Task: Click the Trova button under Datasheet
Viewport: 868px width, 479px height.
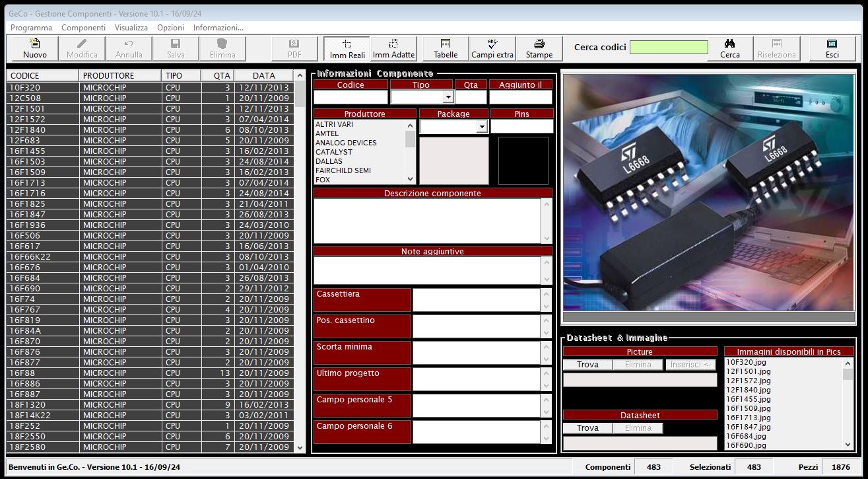Action: [587, 428]
